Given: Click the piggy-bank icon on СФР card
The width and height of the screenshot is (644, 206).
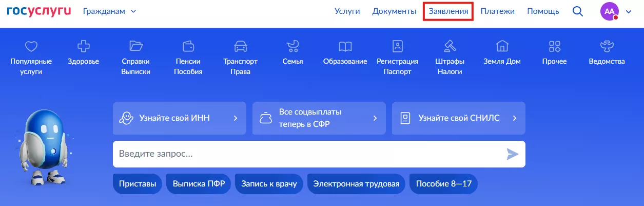Looking at the screenshot, I should pyautogui.click(x=266, y=118).
